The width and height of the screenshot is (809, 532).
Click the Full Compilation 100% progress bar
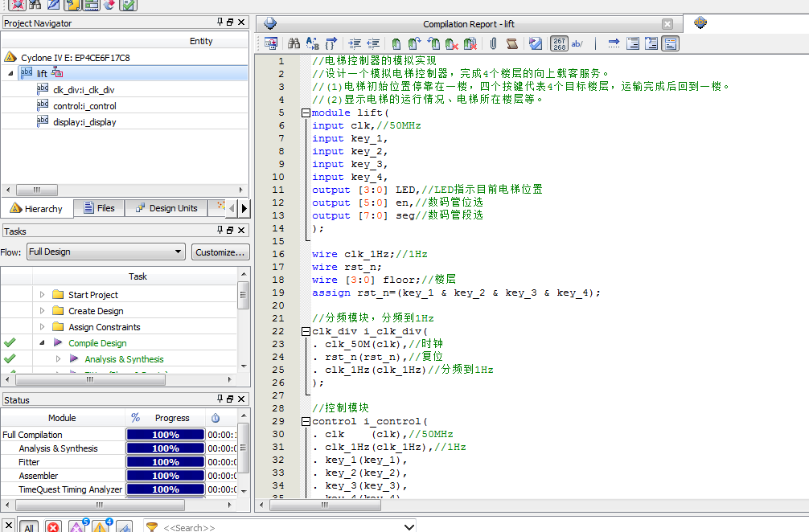point(165,435)
